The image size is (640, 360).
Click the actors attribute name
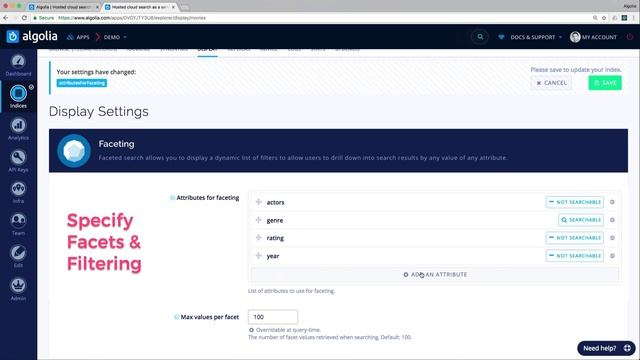(276, 202)
